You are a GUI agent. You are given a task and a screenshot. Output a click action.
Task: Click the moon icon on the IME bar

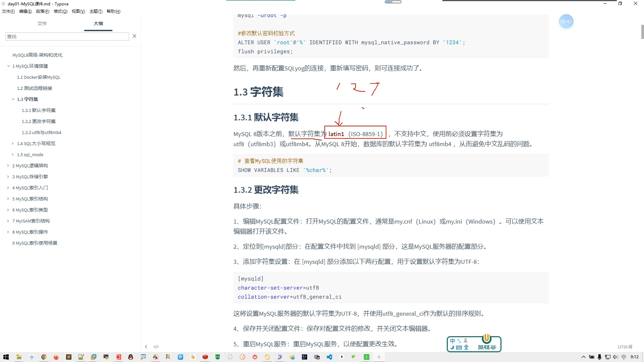click(452, 348)
